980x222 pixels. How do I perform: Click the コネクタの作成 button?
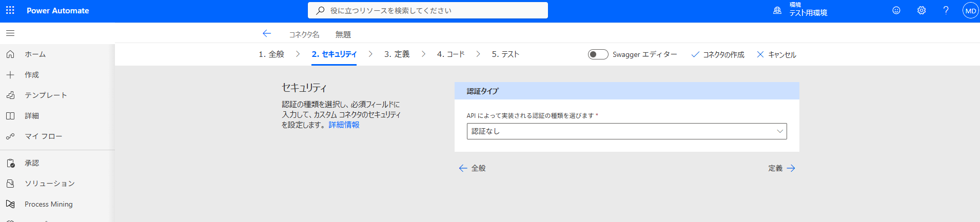coord(717,54)
